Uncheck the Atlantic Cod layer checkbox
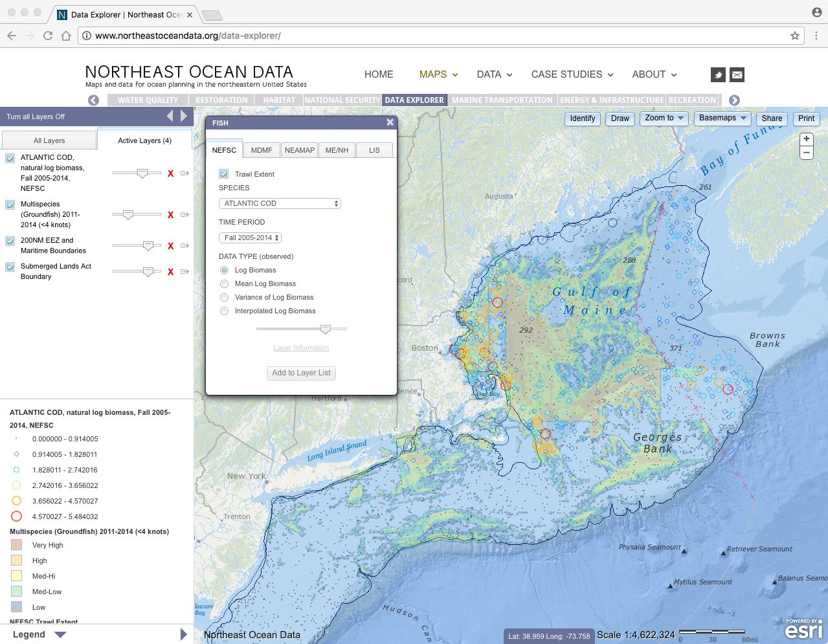 click(x=10, y=158)
